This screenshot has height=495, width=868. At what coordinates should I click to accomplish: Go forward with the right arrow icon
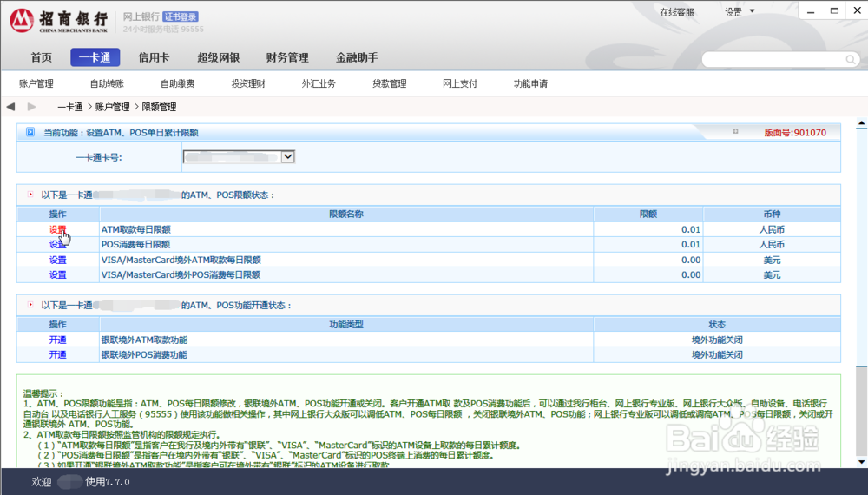pos(31,106)
